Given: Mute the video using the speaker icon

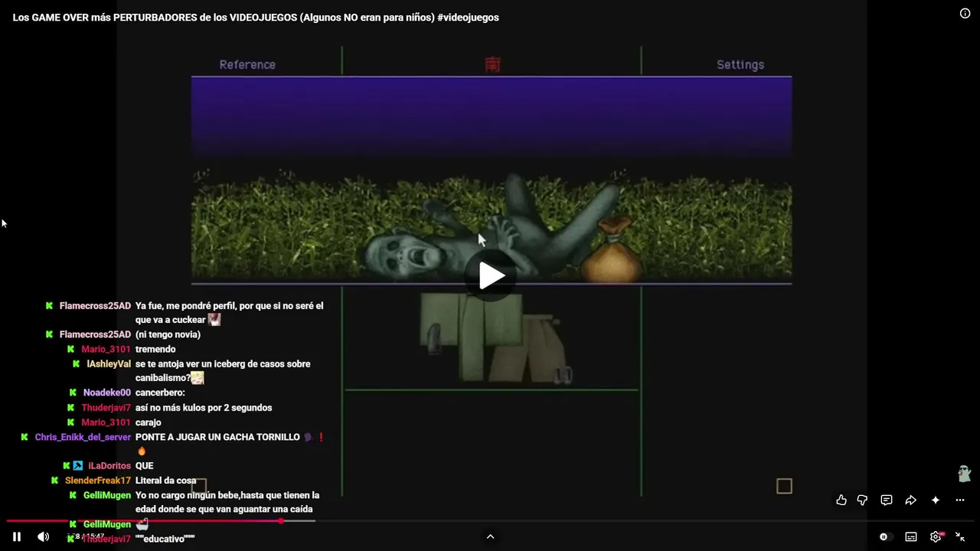Looking at the screenshot, I should pos(44,537).
